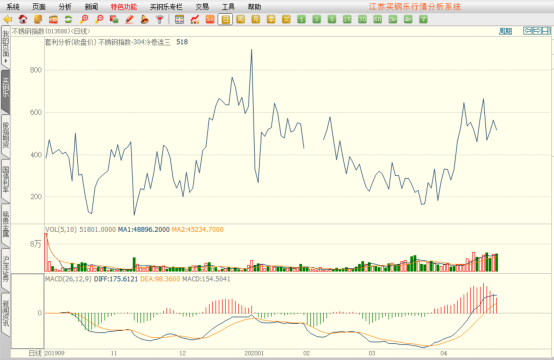
Task: Switch to monthly 月 period button
Action: pyautogui.click(x=256, y=19)
